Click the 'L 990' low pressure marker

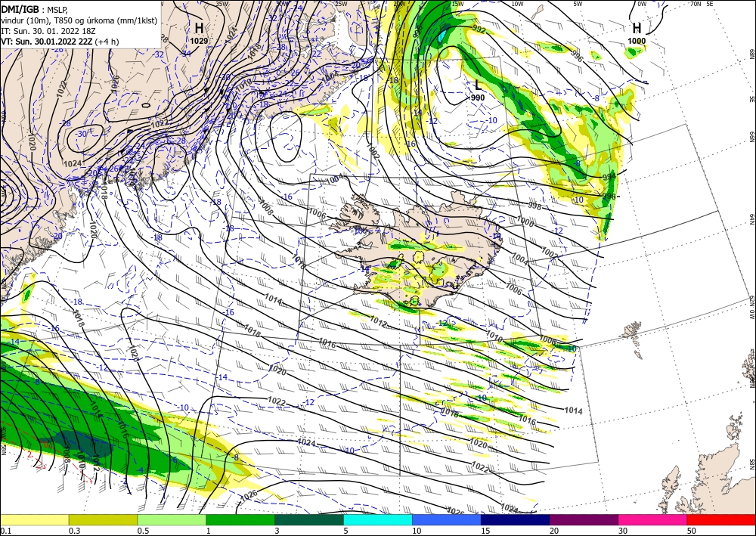click(478, 90)
